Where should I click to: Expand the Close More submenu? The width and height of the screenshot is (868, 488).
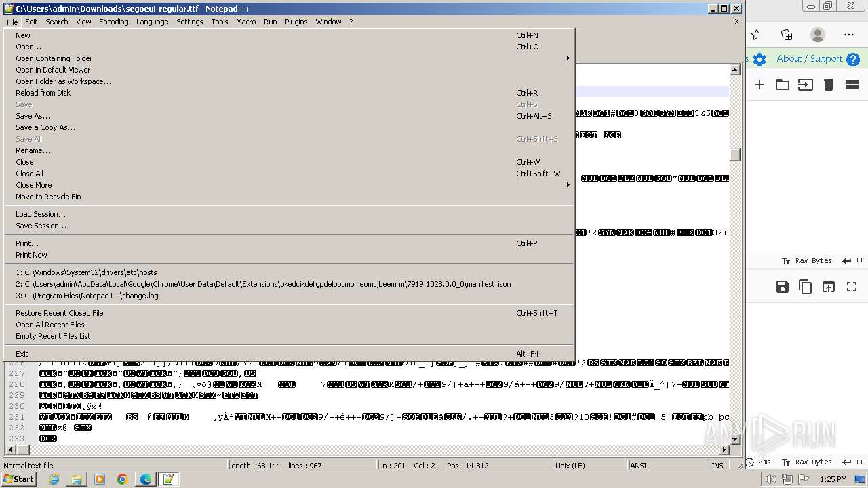pyautogui.click(x=290, y=185)
